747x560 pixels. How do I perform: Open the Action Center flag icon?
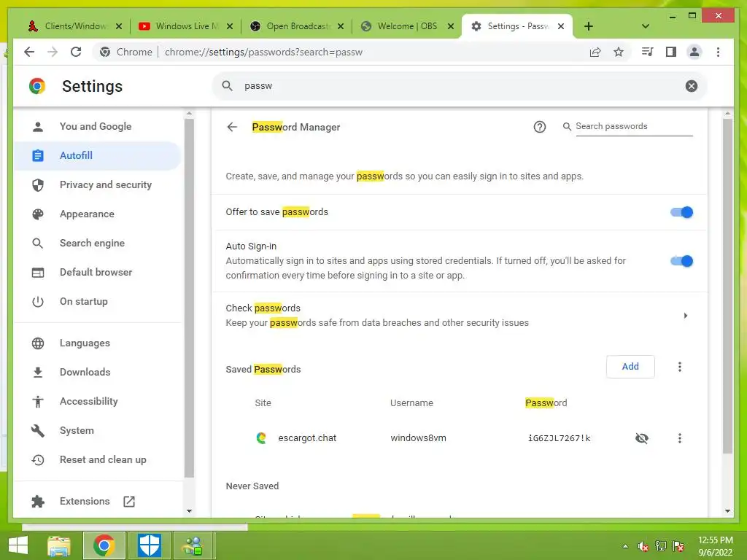point(678,546)
